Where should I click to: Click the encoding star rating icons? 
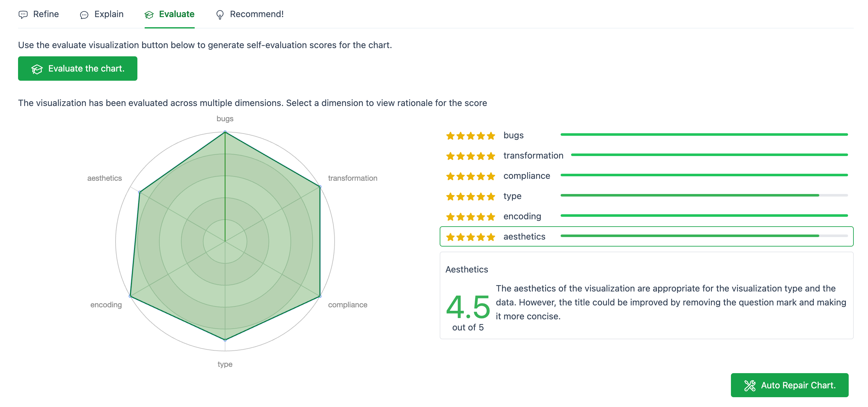[470, 217]
